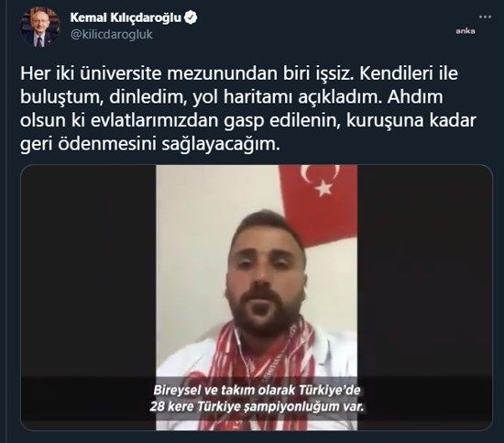Play the embedded tweet video

(x=257, y=297)
